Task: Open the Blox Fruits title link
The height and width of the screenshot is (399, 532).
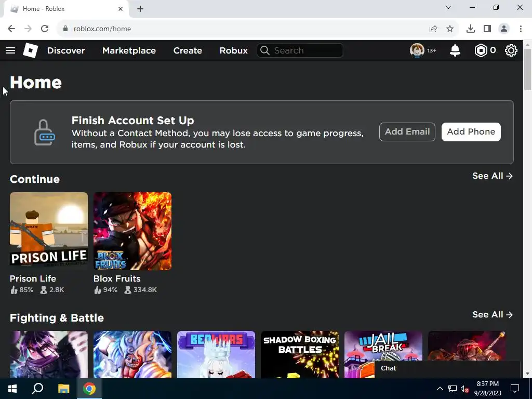Action: [x=117, y=278]
